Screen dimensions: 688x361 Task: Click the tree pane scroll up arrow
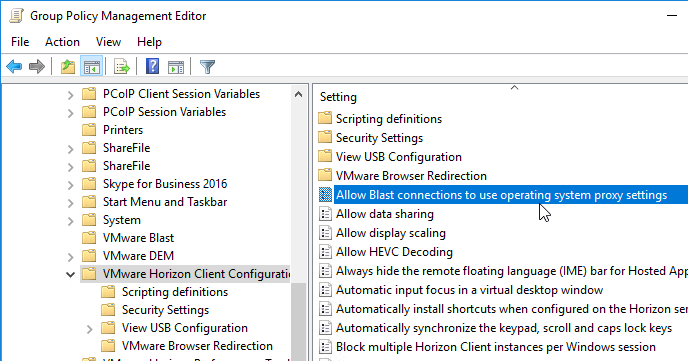click(298, 94)
